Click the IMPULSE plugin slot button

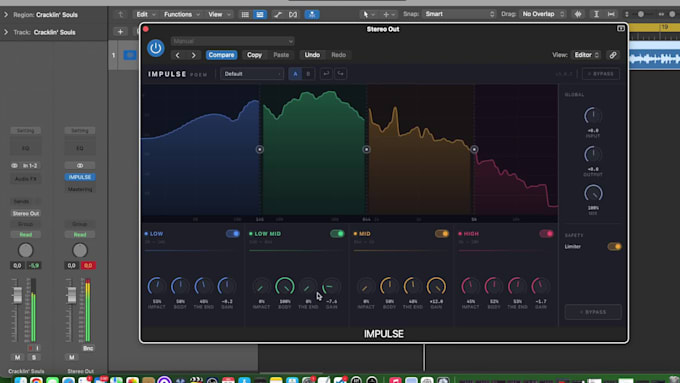80,177
